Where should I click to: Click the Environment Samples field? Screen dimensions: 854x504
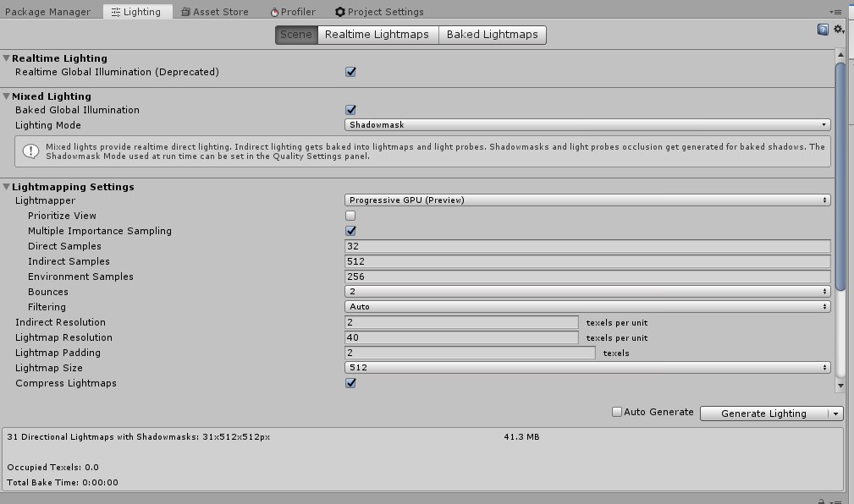pyautogui.click(x=587, y=277)
